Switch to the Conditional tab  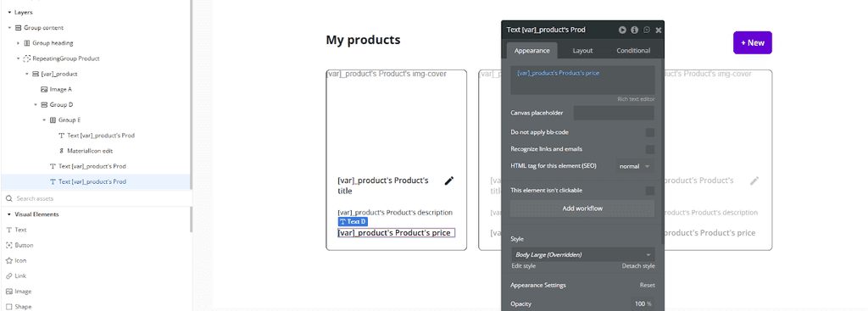point(633,50)
